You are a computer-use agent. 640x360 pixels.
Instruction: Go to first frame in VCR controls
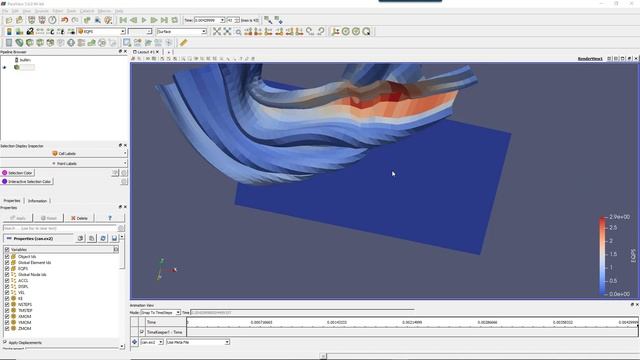[123, 20]
